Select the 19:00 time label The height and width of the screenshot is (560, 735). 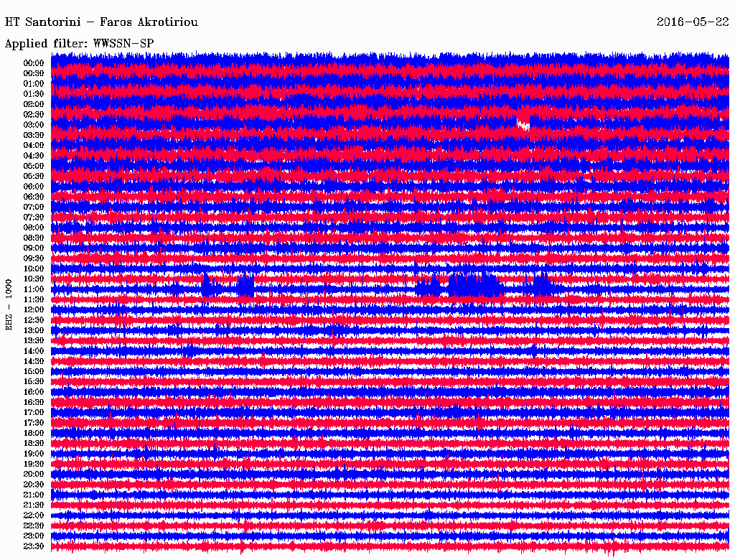[34, 454]
